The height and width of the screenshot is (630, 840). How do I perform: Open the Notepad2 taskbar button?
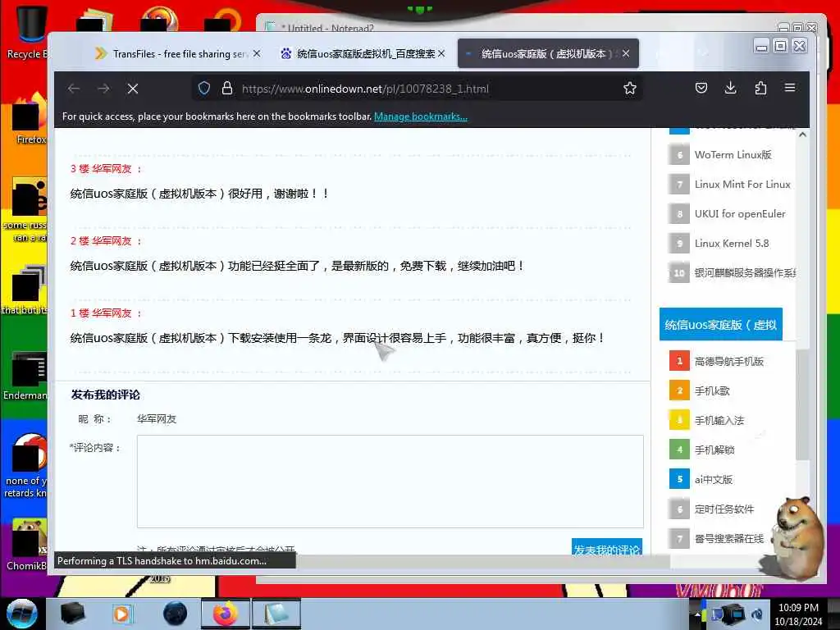(x=276, y=614)
